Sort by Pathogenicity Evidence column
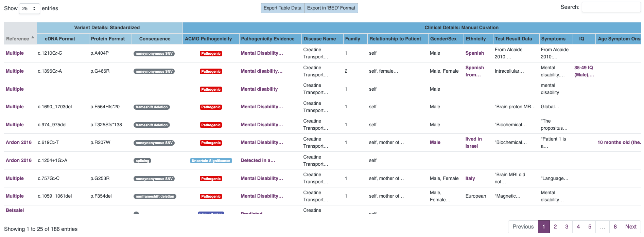 tap(270, 39)
